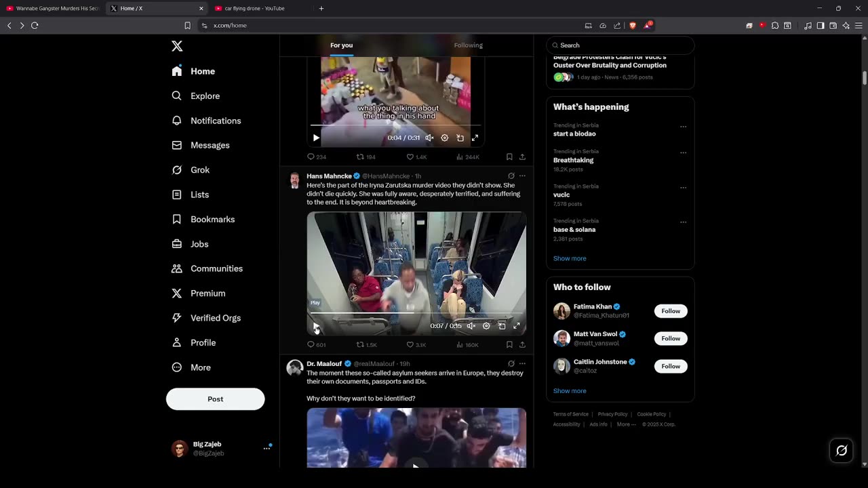Seek on the 0:15 video progress bar
The width and height of the screenshot is (868, 488).
pyautogui.click(x=416, y=313)
